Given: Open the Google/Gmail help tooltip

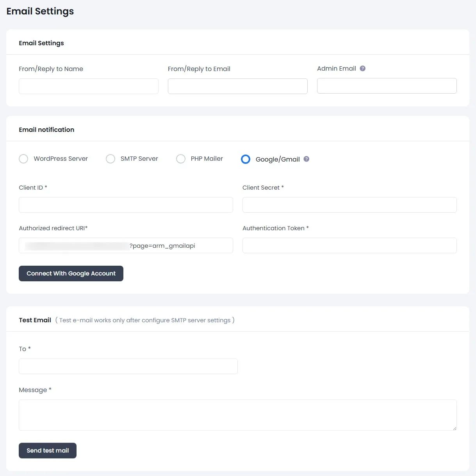Looking at the screenshot, I should coord(306,159).
